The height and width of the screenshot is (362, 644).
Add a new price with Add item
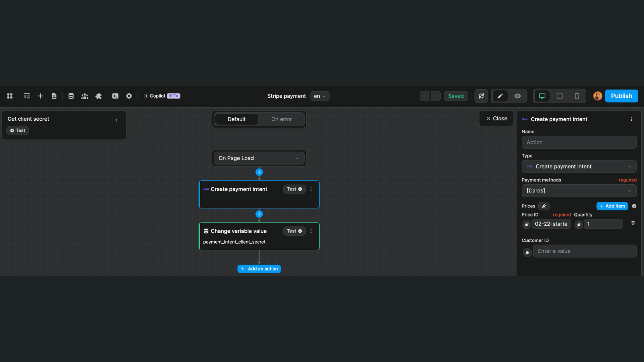[612, 206]
